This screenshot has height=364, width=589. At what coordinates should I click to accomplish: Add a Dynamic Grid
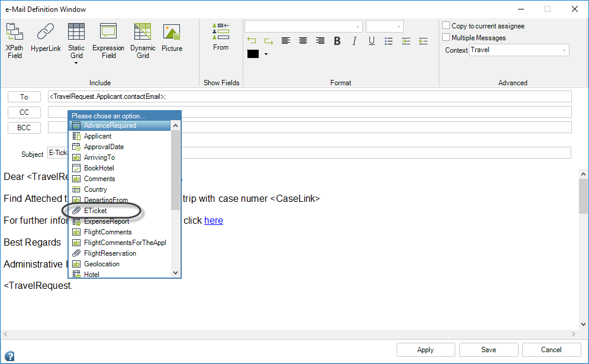pyautogui.click(x=143, y=41)
